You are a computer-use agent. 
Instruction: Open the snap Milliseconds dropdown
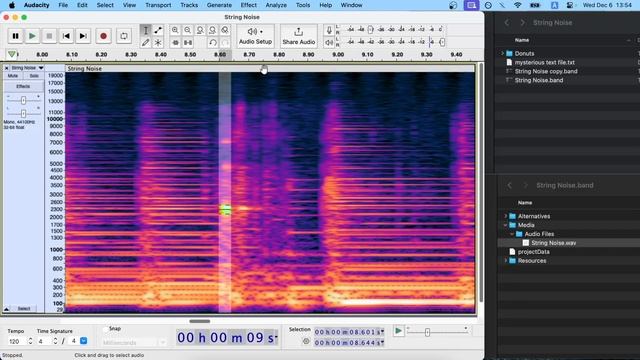tap(134, 342)
